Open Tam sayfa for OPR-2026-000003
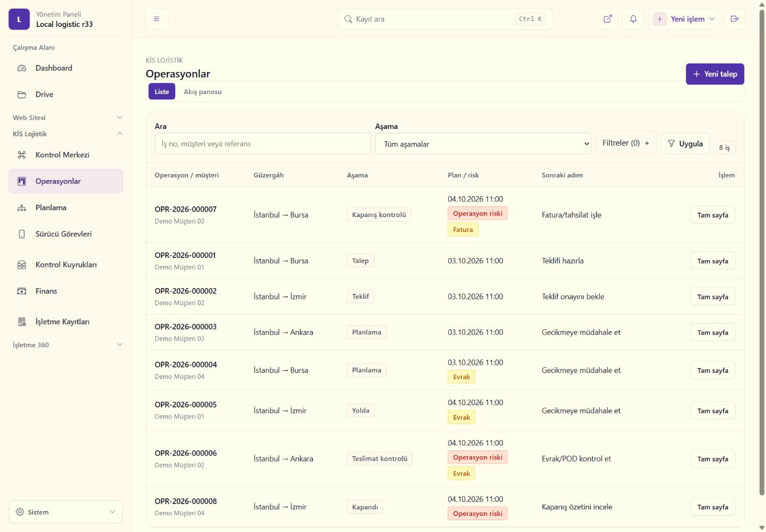This screenshot has width=766, height=532. pos(713,333)
